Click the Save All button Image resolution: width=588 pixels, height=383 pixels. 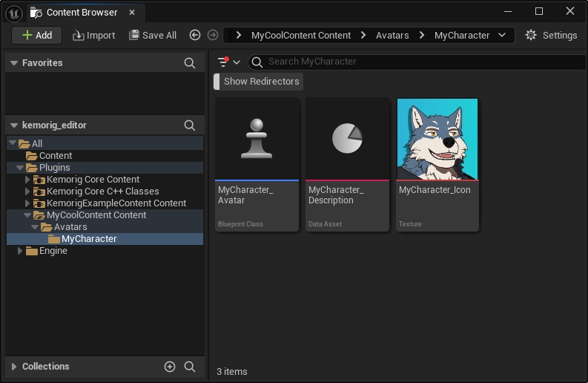(153, 35)
